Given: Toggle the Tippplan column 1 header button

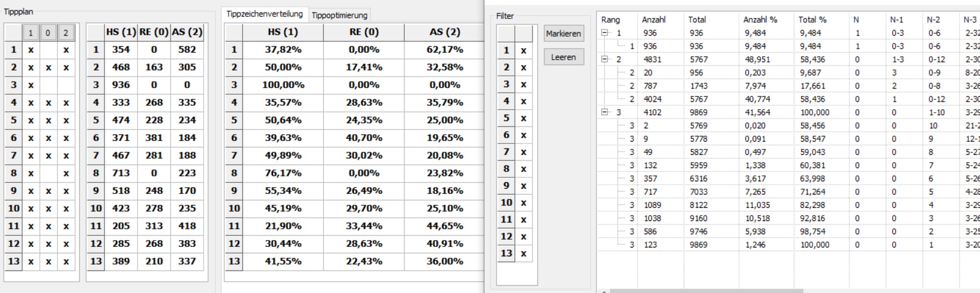Looking at the screenshot, I should point(30,33).
